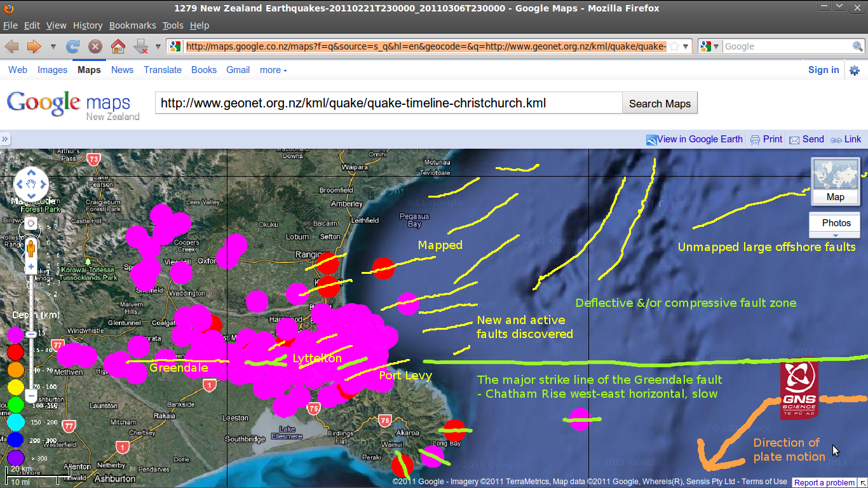Viewport: 868px width, 488px height.
Task: Open the Bookmarks menu
Action: [132, 25]
